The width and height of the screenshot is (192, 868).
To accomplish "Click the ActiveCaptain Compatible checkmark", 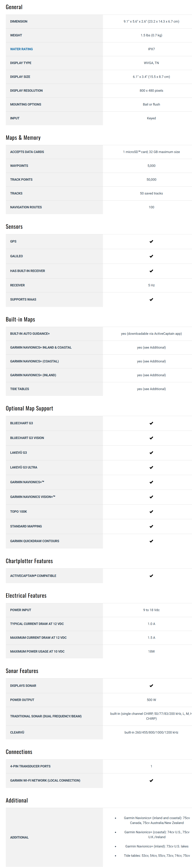I will coord(151,576).
